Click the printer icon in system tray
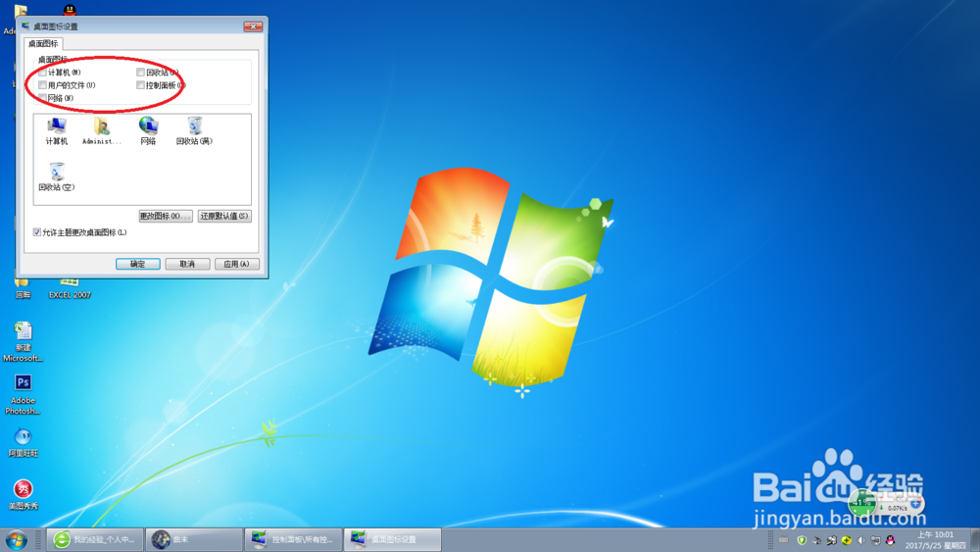Image resolution: width=980 pixels, height=552 pixels. (831, 540)
